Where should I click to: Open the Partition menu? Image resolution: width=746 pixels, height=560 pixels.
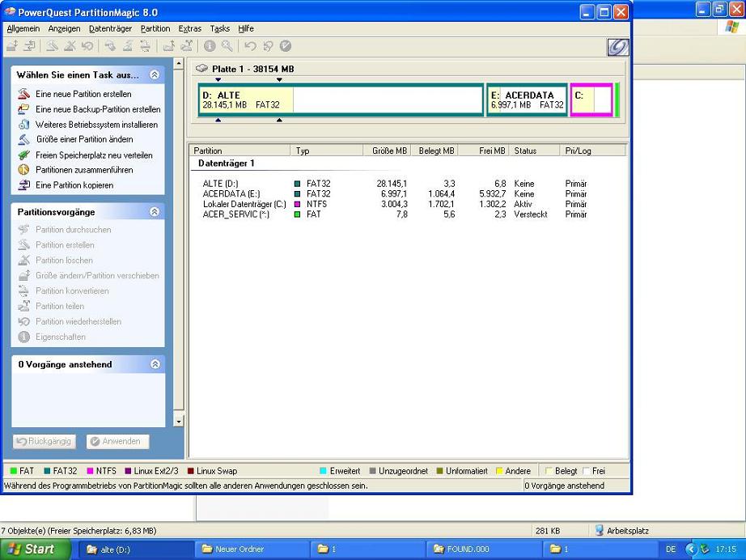coord(155,28)
